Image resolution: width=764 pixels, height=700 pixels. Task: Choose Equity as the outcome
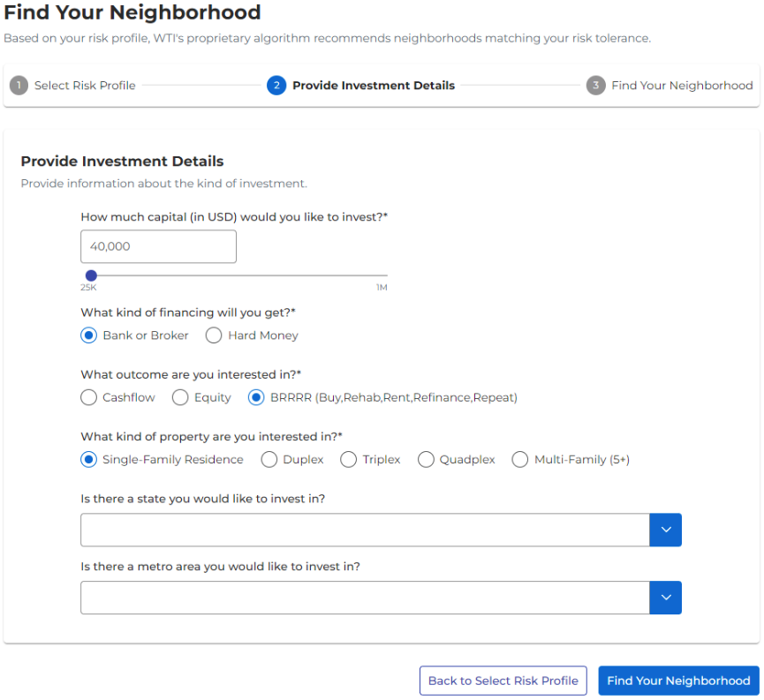180,397
